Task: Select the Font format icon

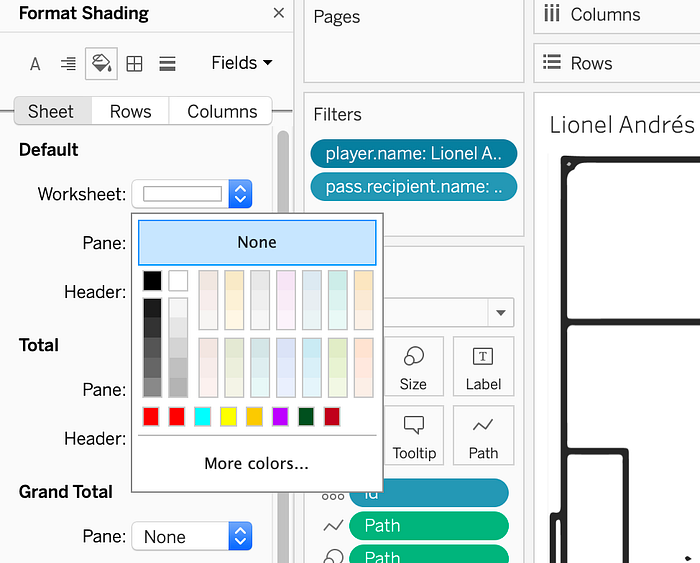Action: click(x=35, y=64)
